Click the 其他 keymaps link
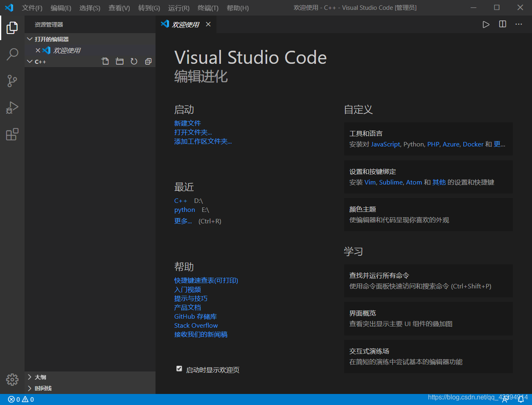Image resolution: width=532 pixels, height=405 pixels. click(x=439, y=182)
